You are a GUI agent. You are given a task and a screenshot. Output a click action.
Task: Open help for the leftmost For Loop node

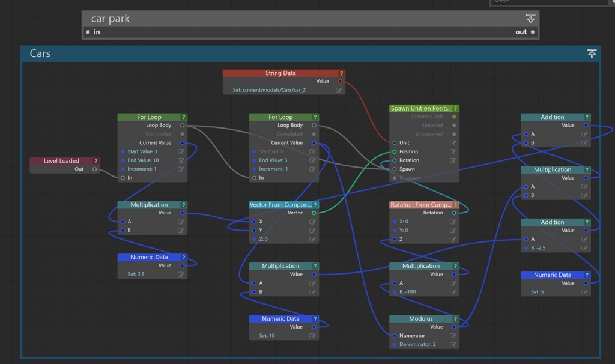tap(183, 117)
